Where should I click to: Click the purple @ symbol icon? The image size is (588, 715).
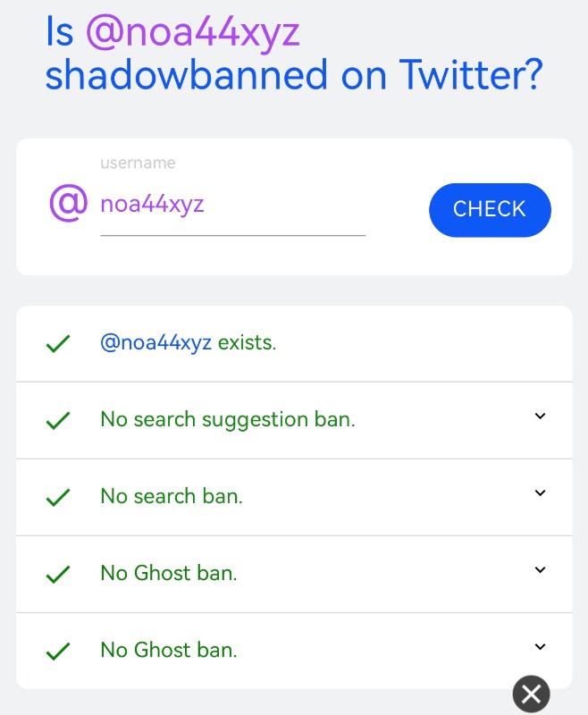[x=69, y=203]
